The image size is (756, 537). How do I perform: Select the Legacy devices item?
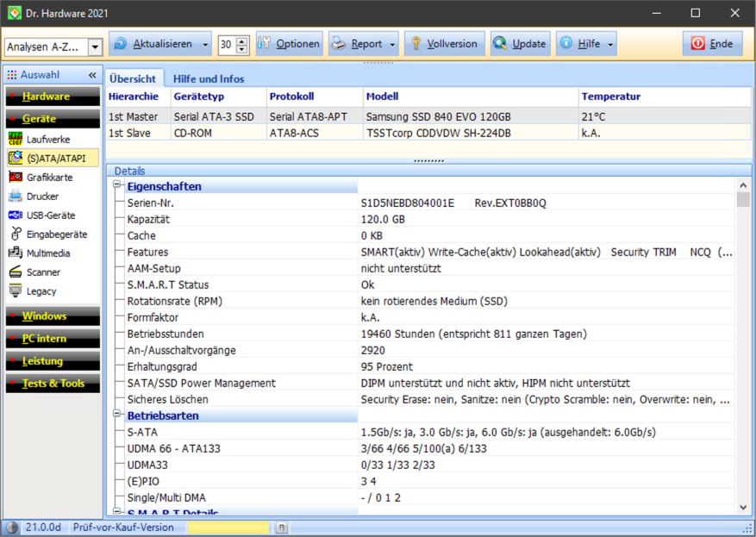click(x=41, y=291)
